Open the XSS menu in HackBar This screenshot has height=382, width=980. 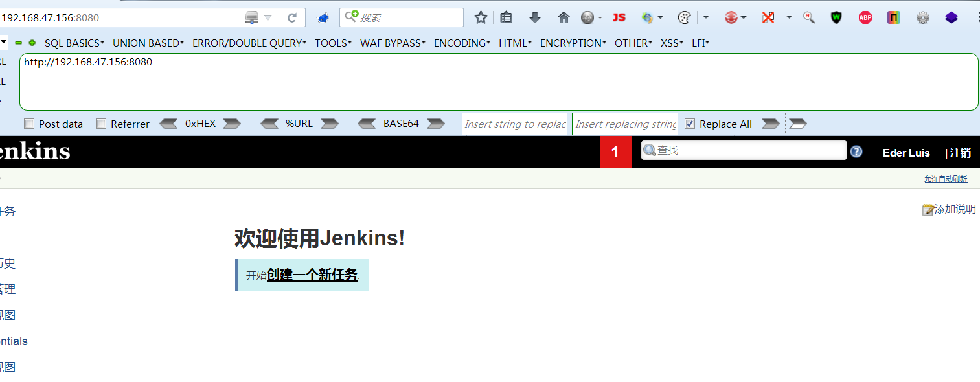672,43
